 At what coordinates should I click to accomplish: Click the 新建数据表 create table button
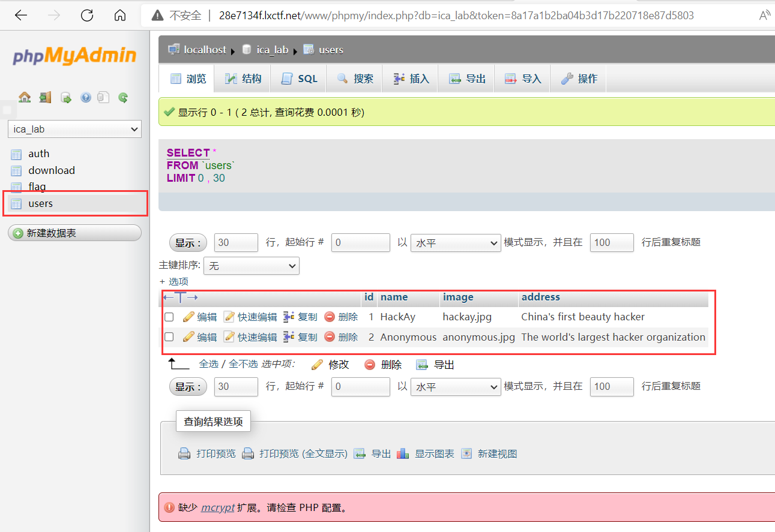click(74, 233)
